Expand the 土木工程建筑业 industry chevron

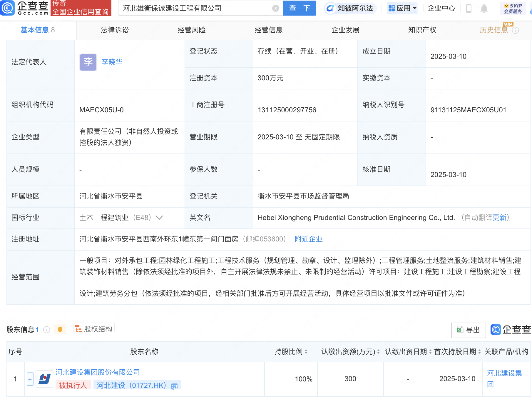[x=159, y=218]
